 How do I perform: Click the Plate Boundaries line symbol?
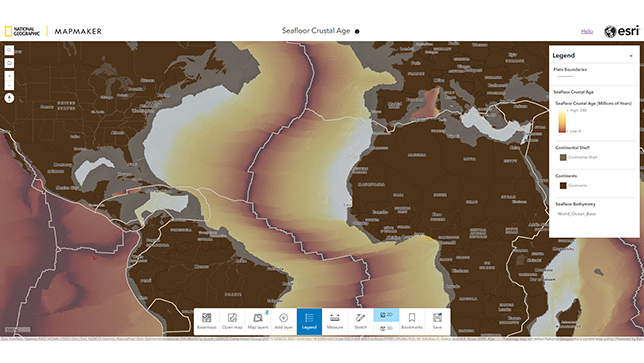click(x=565, y=76)
